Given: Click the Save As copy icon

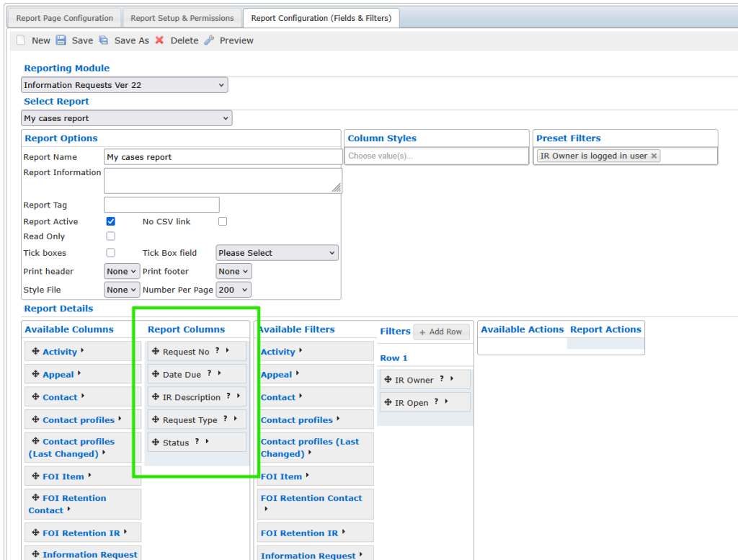Looking at the screenshot, I should [x=104, y=40].
